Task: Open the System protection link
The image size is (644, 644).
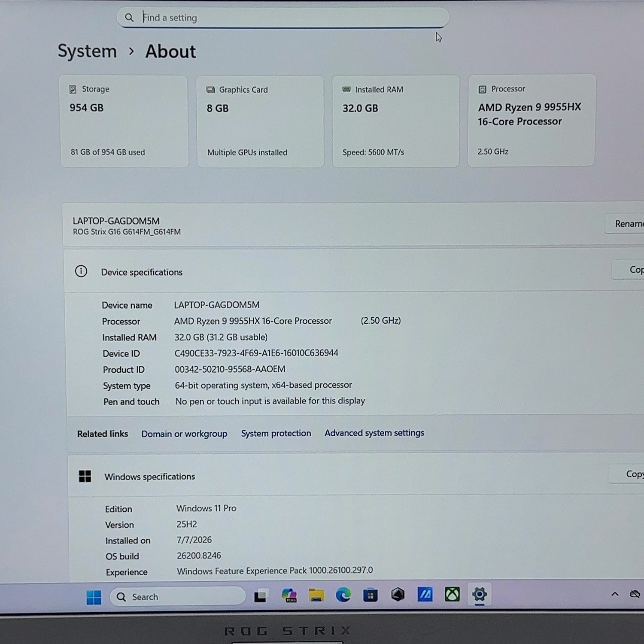Action: 276,433
